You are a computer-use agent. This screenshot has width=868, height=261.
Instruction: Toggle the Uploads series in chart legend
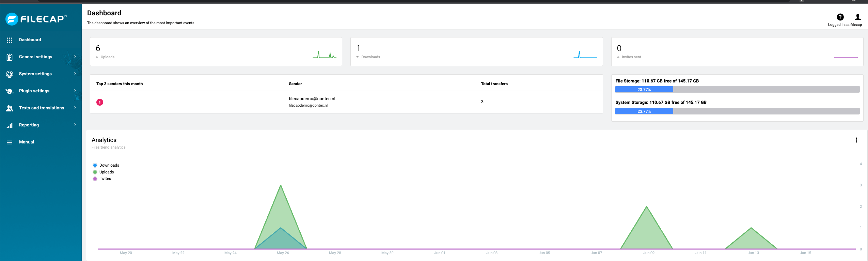(104, 172)
